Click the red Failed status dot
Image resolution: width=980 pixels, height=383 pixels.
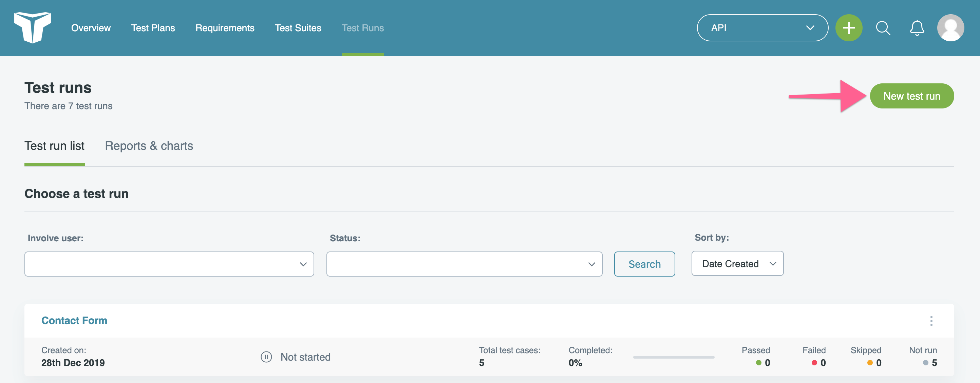pos(814,363)
